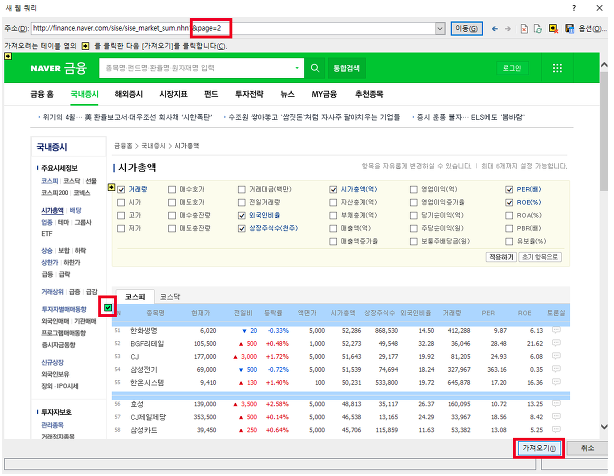
Task: Open the 투자자별매매동향 sidebar link
Action: pyautogui.click(x=64, y=309)
